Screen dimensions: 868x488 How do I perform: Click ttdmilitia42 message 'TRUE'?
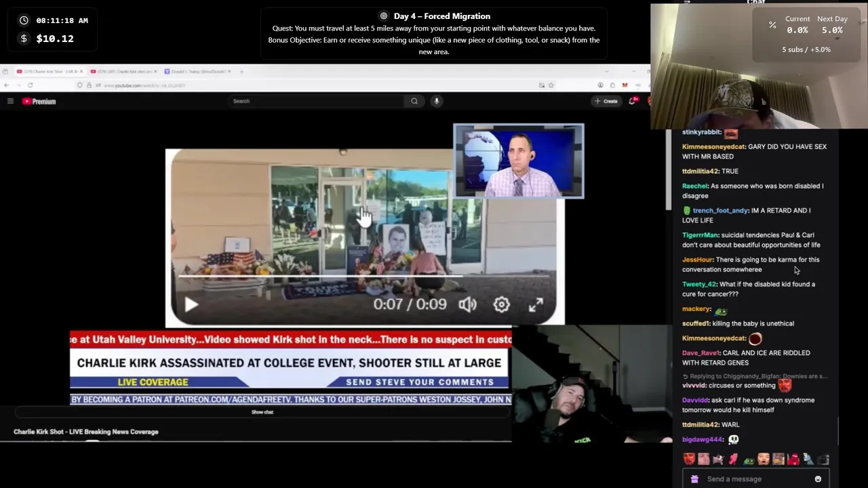point(730,171)
